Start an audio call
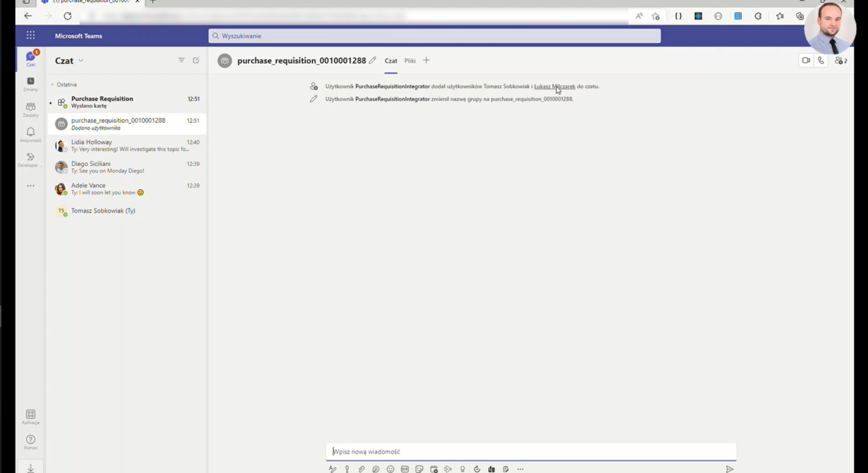Screen dimensions: 868x473 pos(821,60)
